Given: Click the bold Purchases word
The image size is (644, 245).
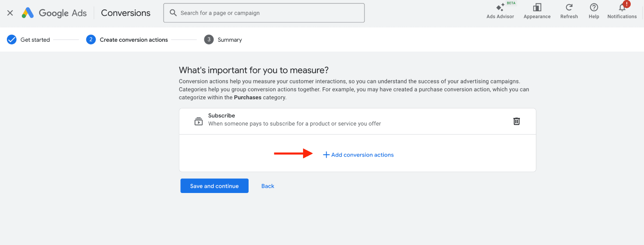Looking at the screenshot, I should tap(248, 98).
